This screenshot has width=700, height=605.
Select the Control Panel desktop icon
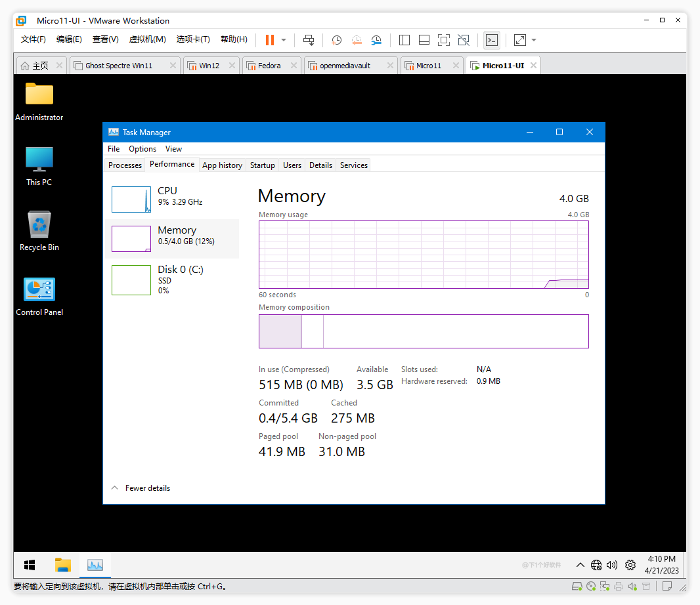coord(39,297)
